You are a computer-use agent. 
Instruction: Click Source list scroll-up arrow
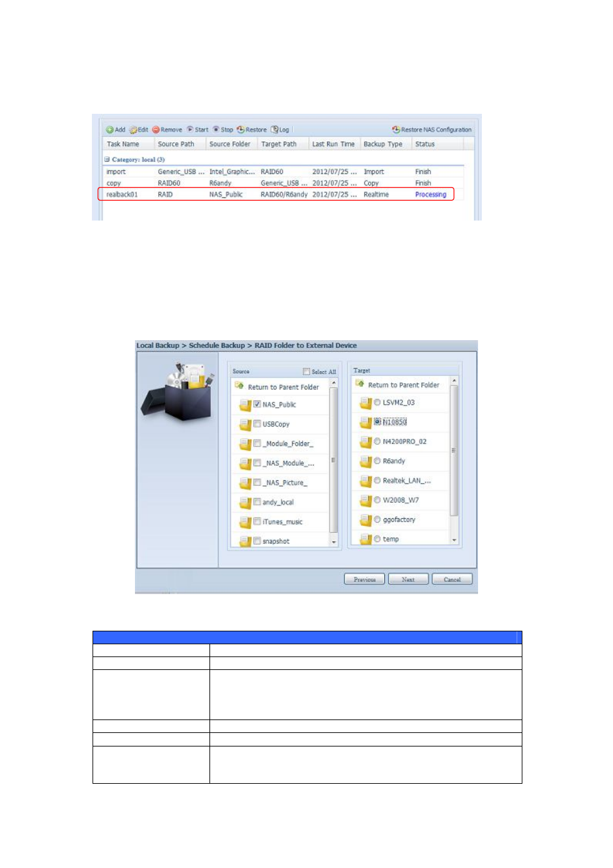[333, 383]
